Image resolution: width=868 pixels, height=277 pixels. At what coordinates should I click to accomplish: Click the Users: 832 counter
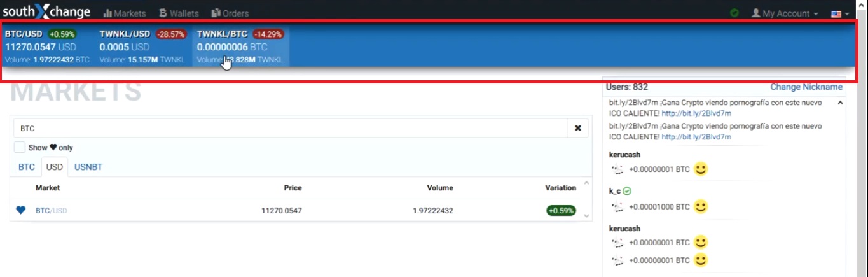click(x=628, y=87)
